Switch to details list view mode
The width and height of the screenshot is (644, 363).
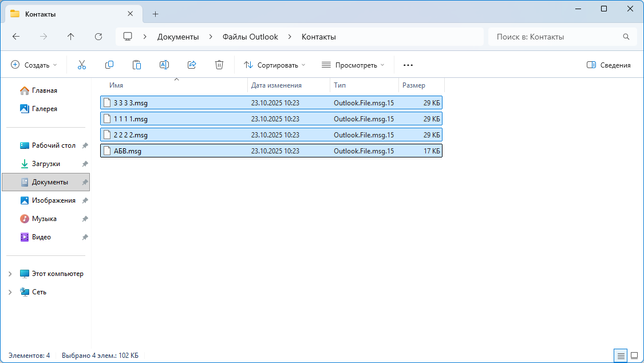[x=621, y=356]
